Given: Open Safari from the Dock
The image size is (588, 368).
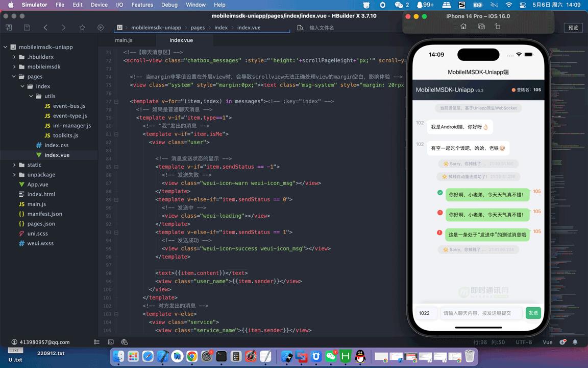Looking at the screenshot, I should tap(148, 356).
